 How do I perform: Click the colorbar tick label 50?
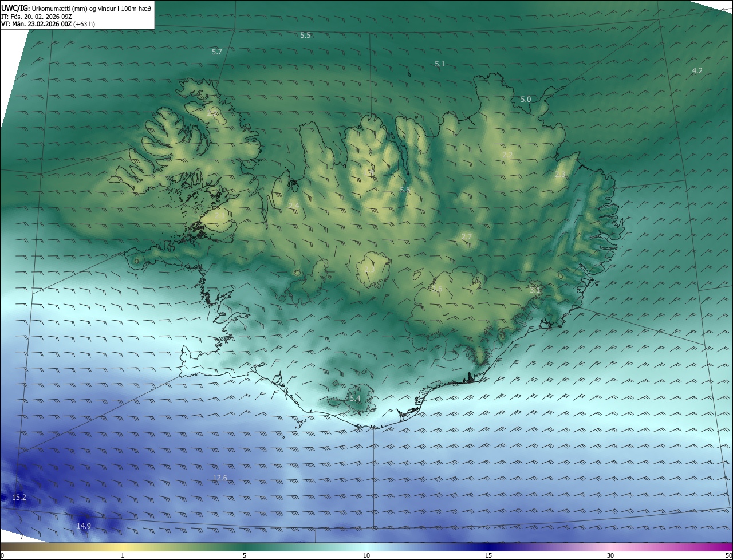click(x=728, y=555)
